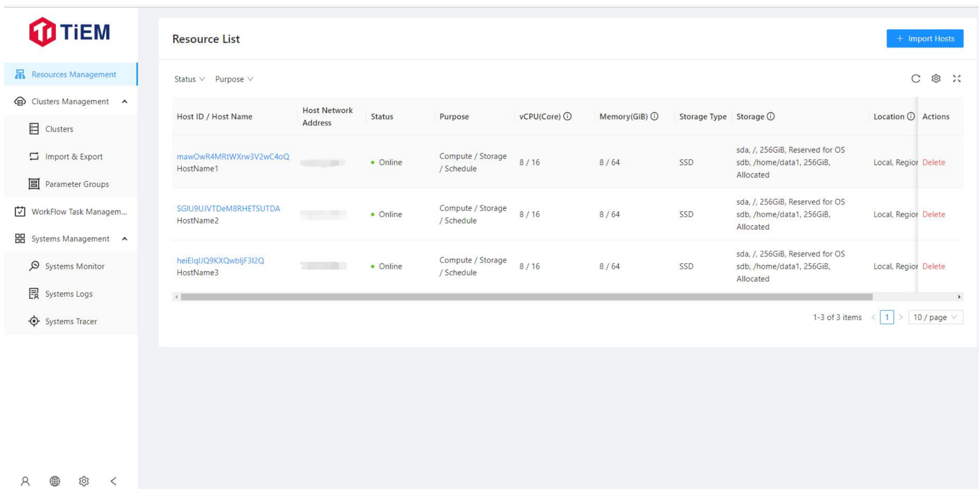This screenshot has height=498, width=980.
Task: Open WorkFlow Task Management
Action: coord(71,212)
